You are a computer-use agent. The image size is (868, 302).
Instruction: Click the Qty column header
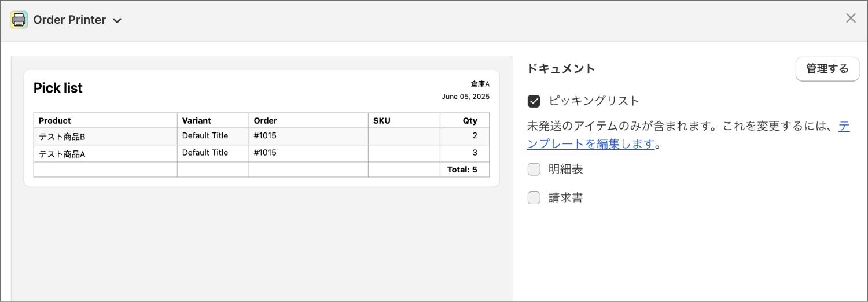click(x=470, y=121)
